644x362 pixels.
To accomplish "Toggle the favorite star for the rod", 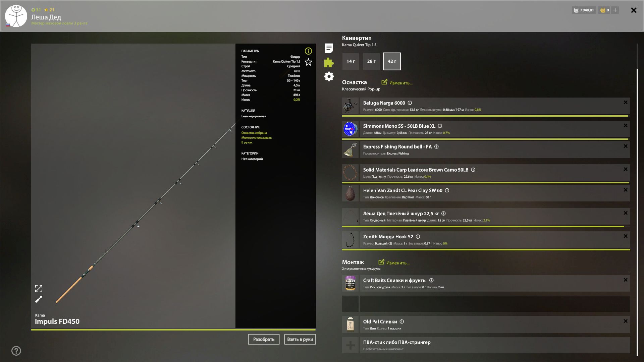I will point(308,62).
